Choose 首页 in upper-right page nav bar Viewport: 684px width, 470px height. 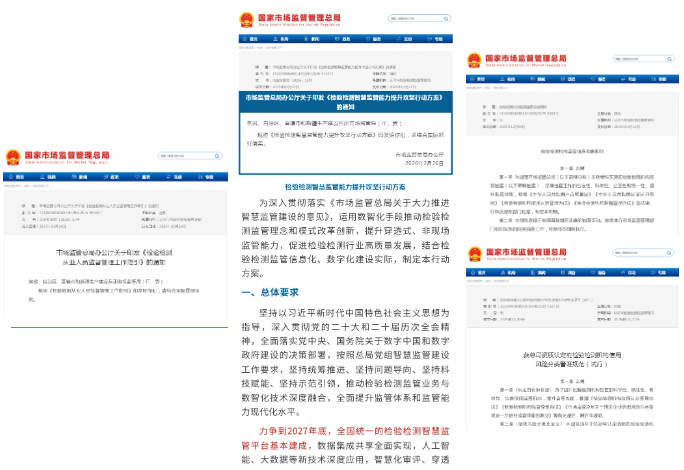(479, 79)
